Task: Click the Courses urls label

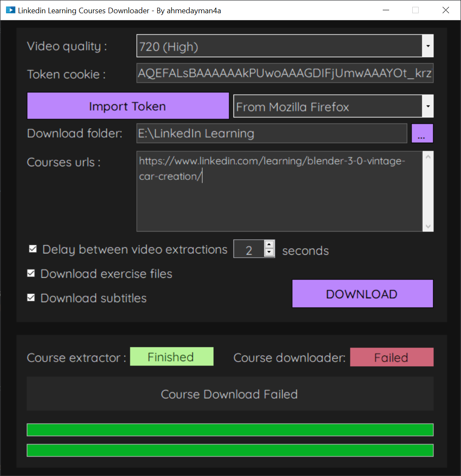Action: [x=64, y=162]
